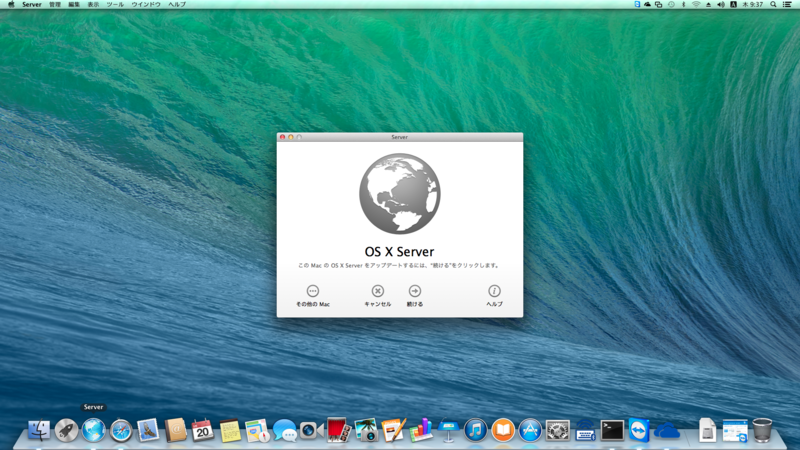Click the clock showing 木 9:37
800x450 pixels.
pyautogui.click(x=753, y=4)
